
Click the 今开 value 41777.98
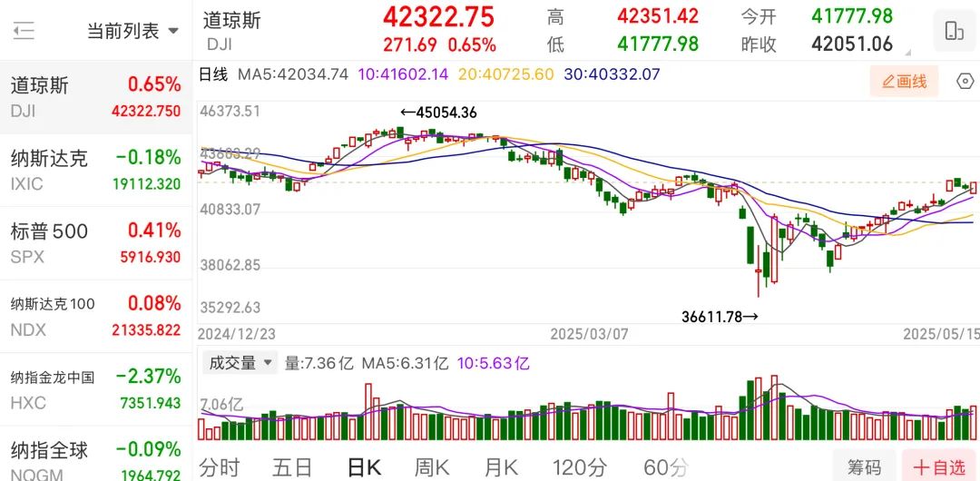pos(852,15)
